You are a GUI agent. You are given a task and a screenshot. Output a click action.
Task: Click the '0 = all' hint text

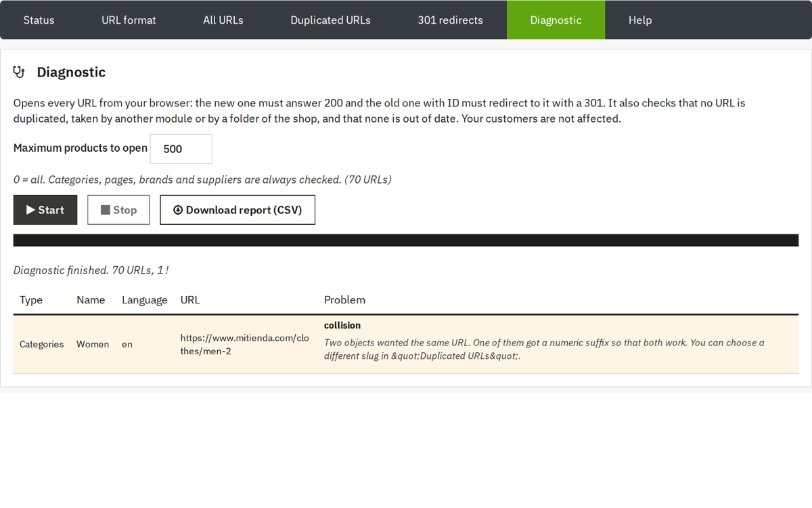pyautogui.click(x=202, y=179)
